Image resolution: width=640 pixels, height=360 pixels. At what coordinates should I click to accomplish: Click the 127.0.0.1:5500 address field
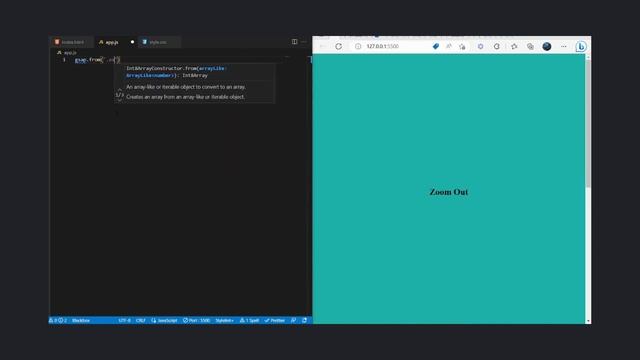pos(382,47)
